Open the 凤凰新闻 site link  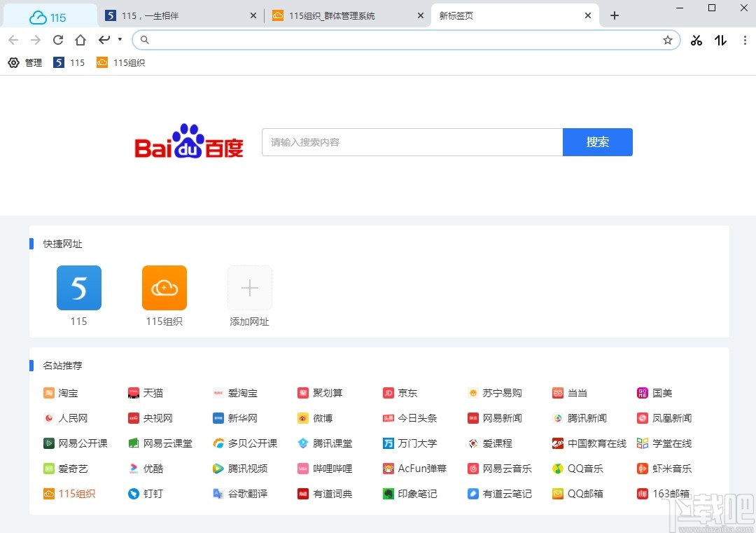pos(664,418)
